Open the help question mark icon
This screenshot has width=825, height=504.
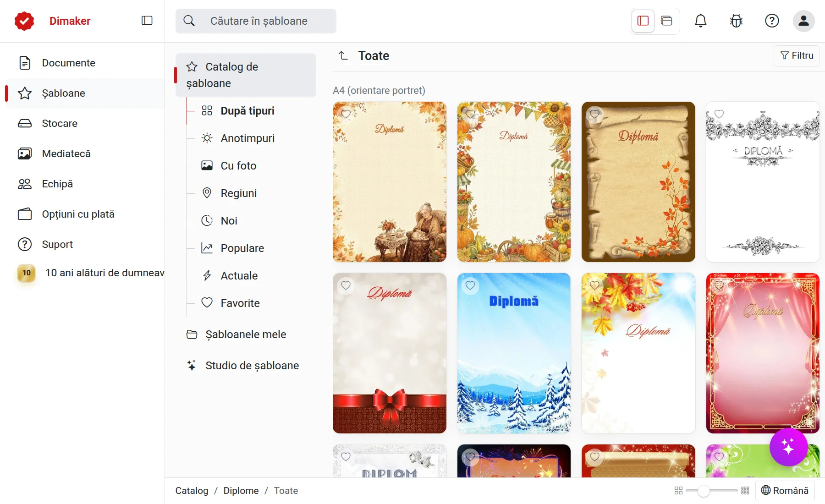point(772,21)
